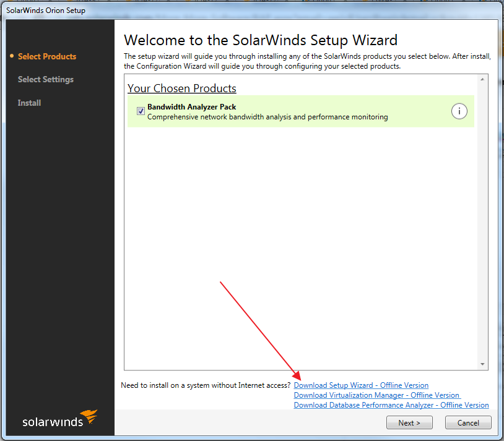Click 'Need to install on a system' text
504x441 pixels.
click(x=206, y=385)
